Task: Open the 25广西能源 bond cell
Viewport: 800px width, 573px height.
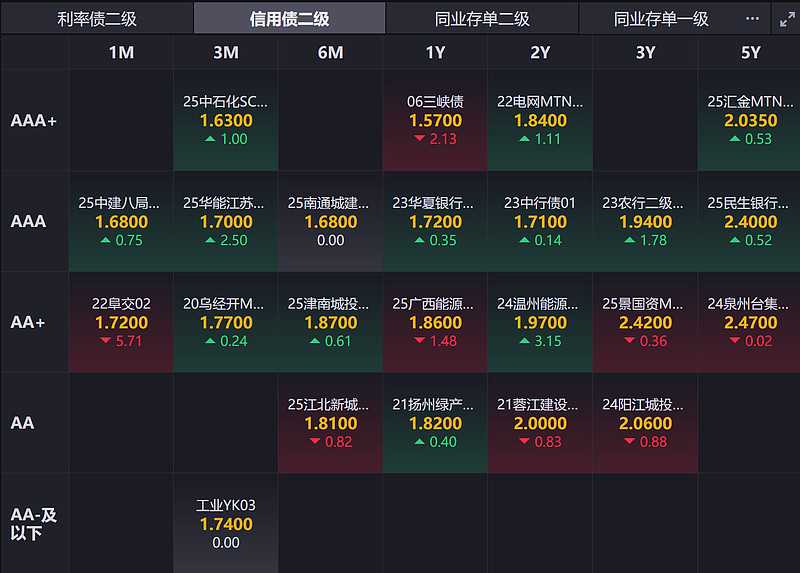Action: pos(435,322)
